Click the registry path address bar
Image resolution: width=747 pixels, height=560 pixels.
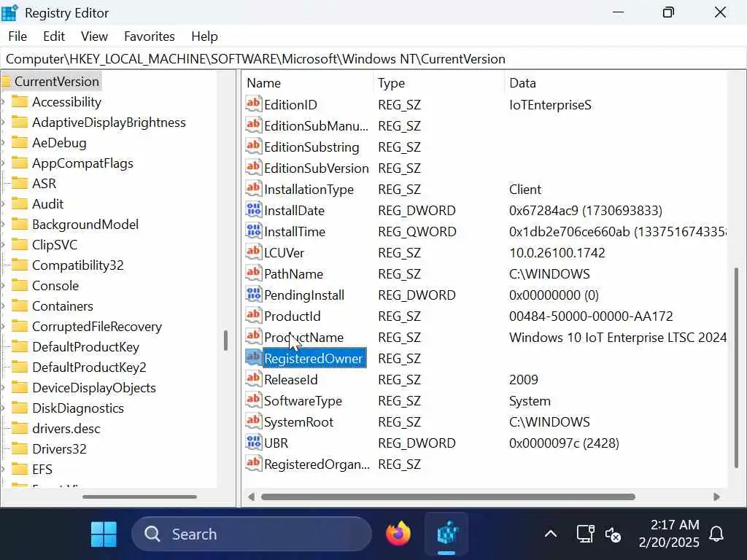(x=373, y=59)
